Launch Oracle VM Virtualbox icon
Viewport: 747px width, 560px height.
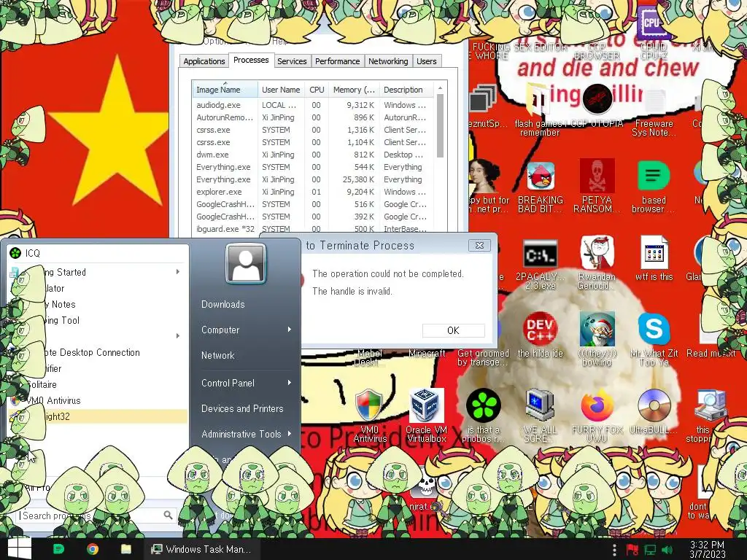click(426, 405)
